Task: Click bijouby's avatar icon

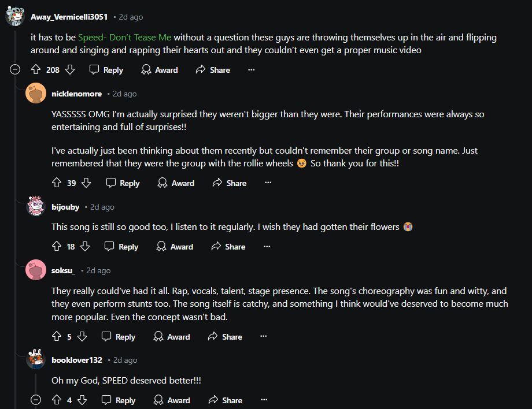Action: tap(36, 207)
